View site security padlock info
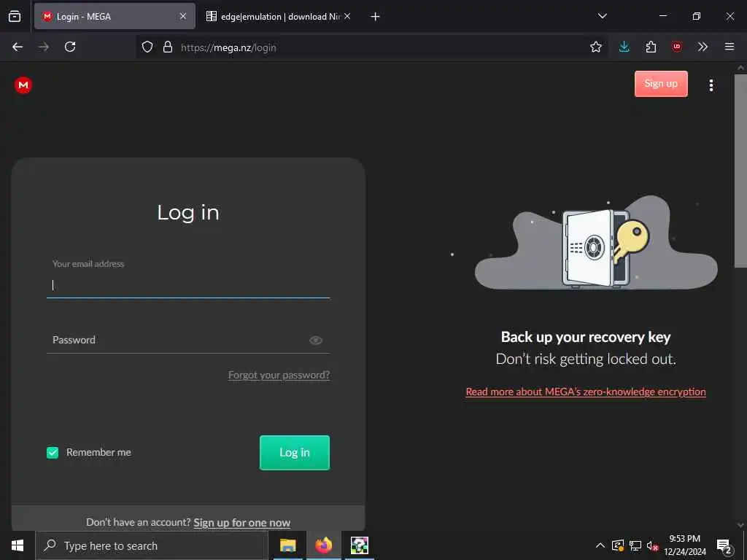 coord(168,47)
